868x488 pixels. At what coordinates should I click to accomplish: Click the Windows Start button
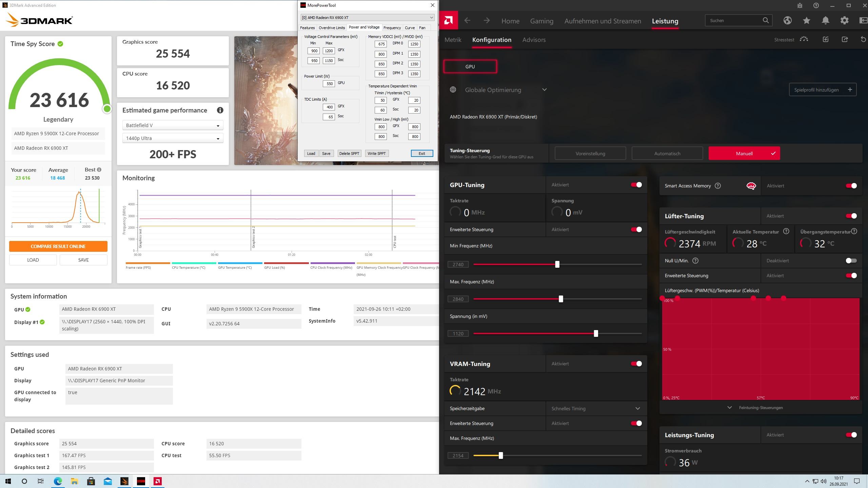(x=8, y=481)
